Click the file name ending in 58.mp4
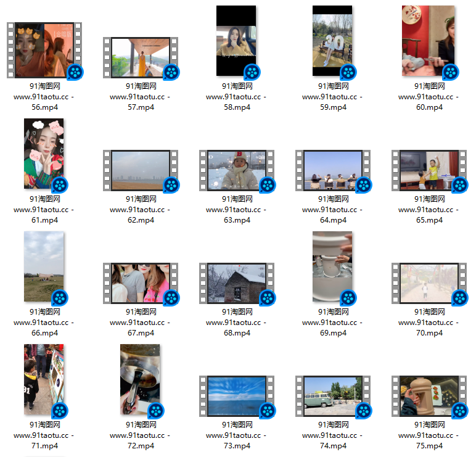 click(237, 97)
